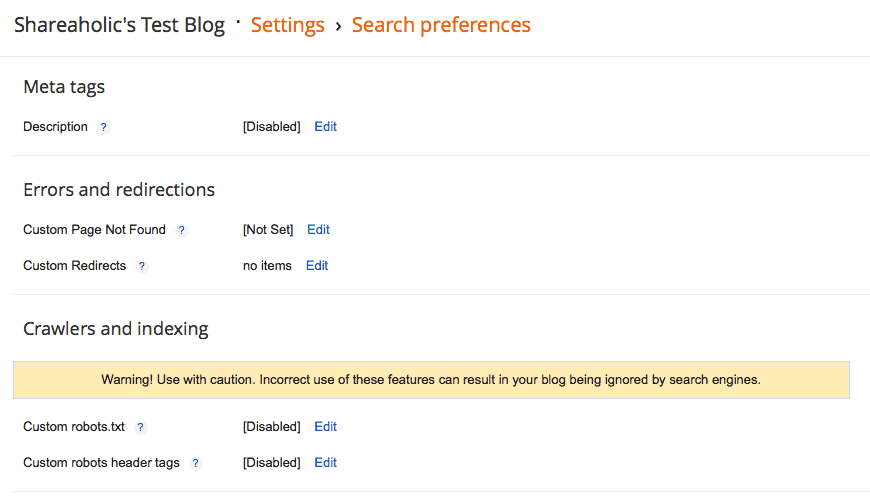Click the Custom Redirects label
The height and width of the screenshot is (503, 870).
[74, 266]
